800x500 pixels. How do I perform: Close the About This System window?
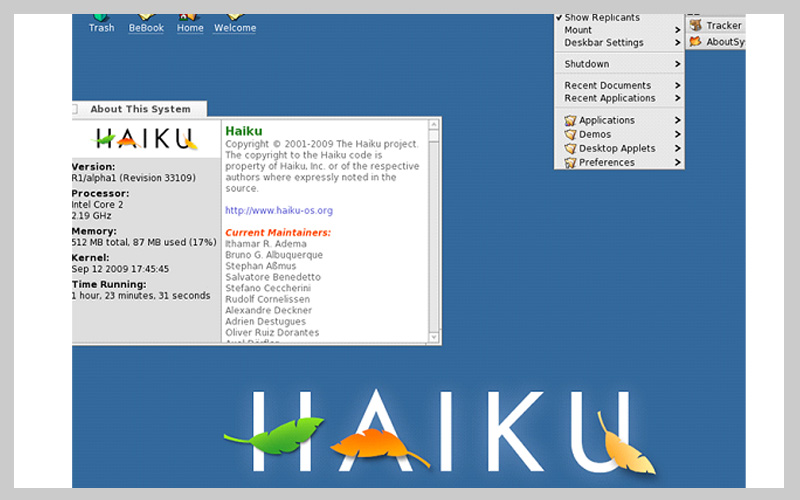[x=74, y=109]
